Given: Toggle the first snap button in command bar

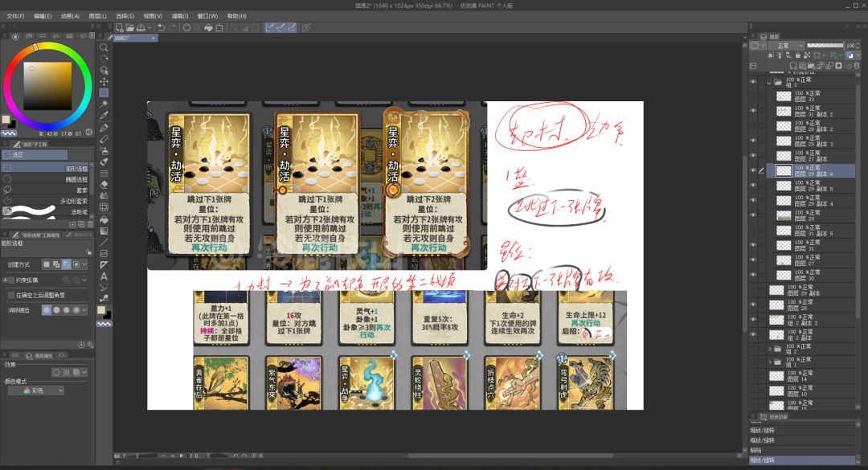Looking at the screenshot, I should [269, 27].
